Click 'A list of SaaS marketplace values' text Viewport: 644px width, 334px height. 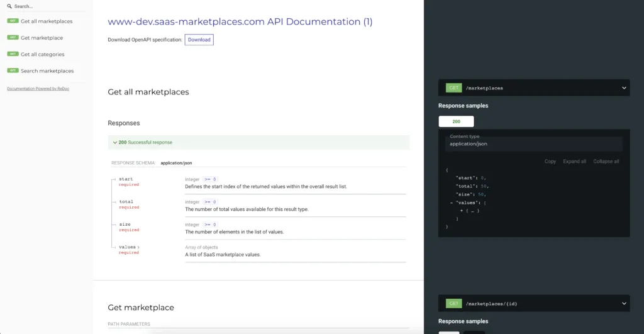223,255
